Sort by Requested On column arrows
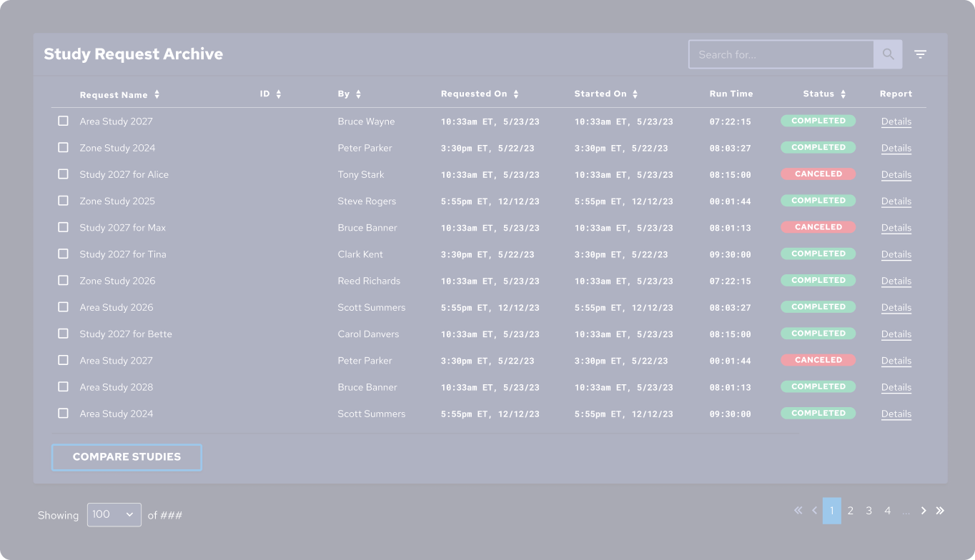The width and height of the screenshot is (975, 560). (x=516, y=94)
